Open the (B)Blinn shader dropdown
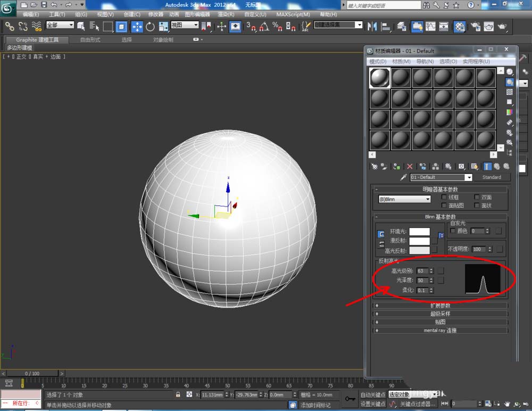This screenshot has width=532, height=411. (404, 199)
